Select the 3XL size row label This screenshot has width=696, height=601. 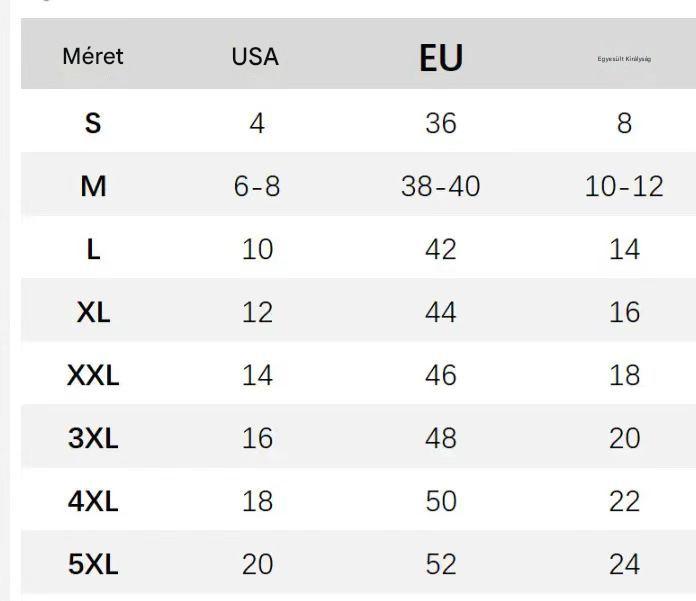(x=93, y=438)
